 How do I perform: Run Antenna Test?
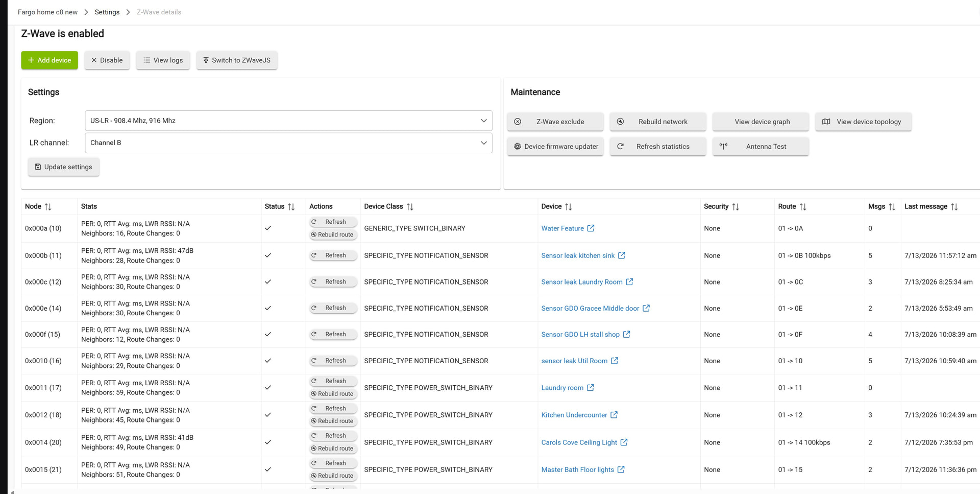coord(761,147)
